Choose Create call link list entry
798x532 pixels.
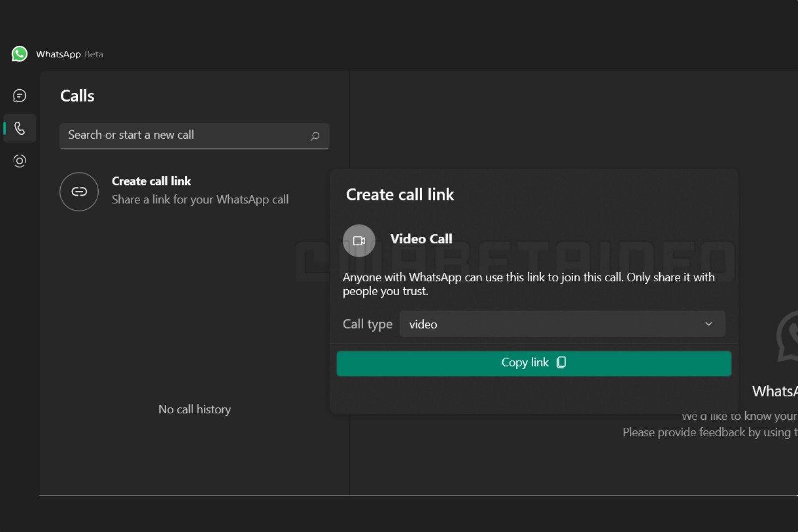[x=195, y=191]
